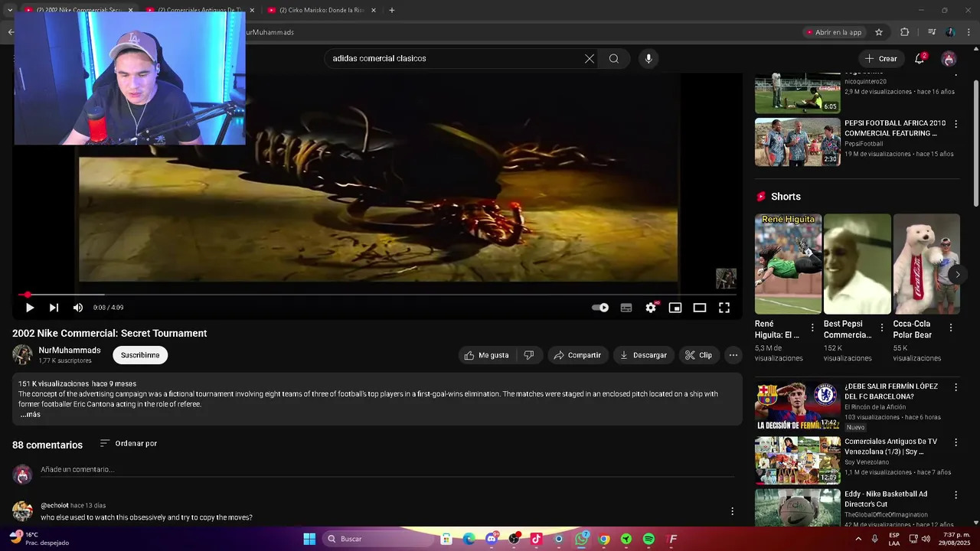
Task: Open WhatsApp from taskbar
Action: [x=581, y=539]
